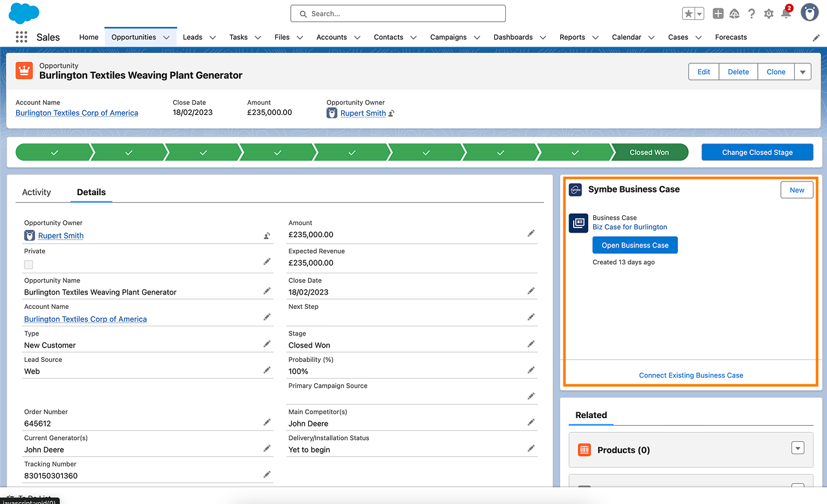Screen dimensions: 827x504
Task: Open the Biz Case for Burlington link
Action: pyautogui.click(x=630, y=227)
